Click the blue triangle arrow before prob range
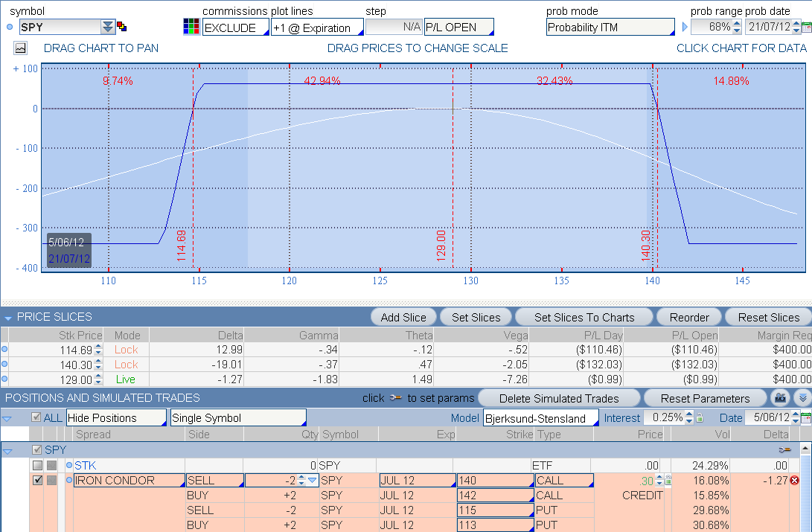 point(685,27)
